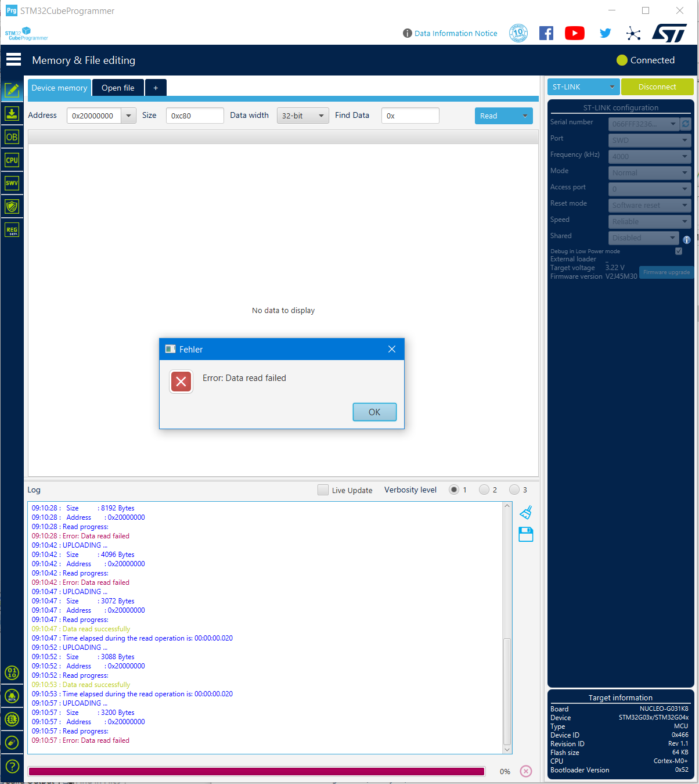Expand the Address field dropdown
Image resolution: width=699 pixels, height=784 pixels.
click(x=128, y=116)
